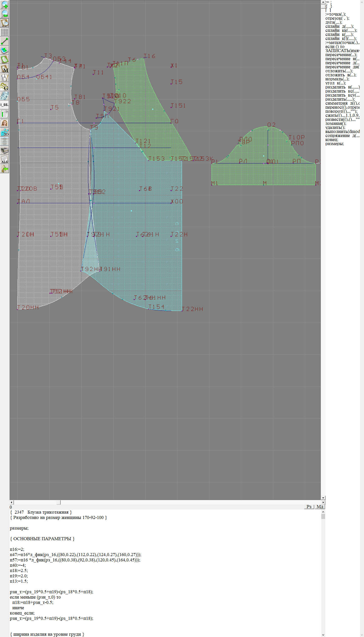Screen dimensions: 364x637
Task: Select 'ломаная();' in the command list
Action: point(335,124)
